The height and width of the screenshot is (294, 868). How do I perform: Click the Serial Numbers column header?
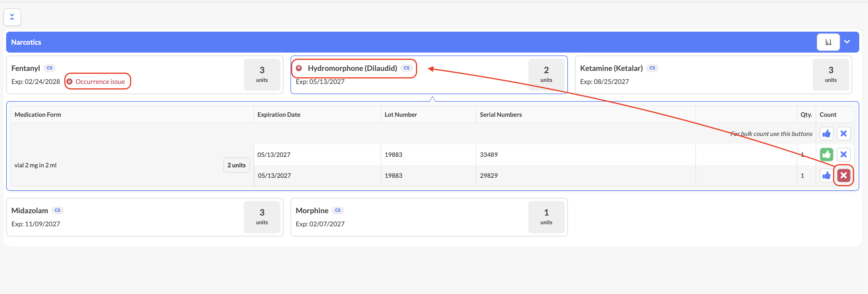coord(500,115)
